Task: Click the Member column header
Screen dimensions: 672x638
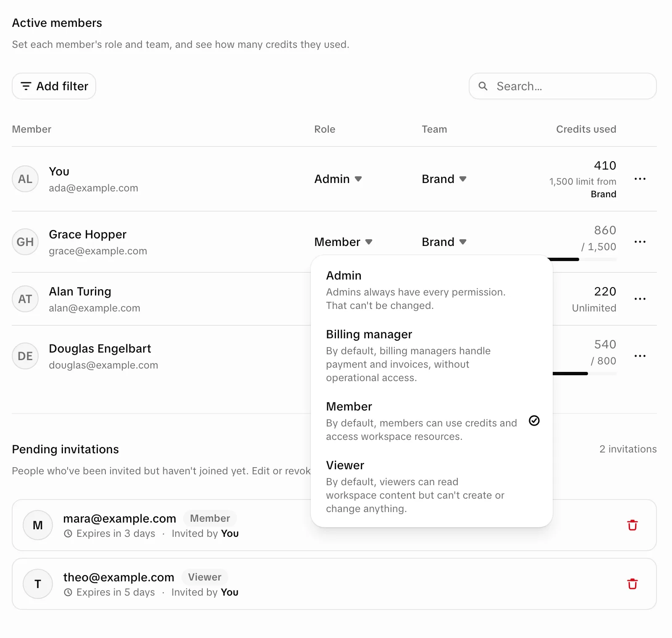Action: tap(31, 129)
